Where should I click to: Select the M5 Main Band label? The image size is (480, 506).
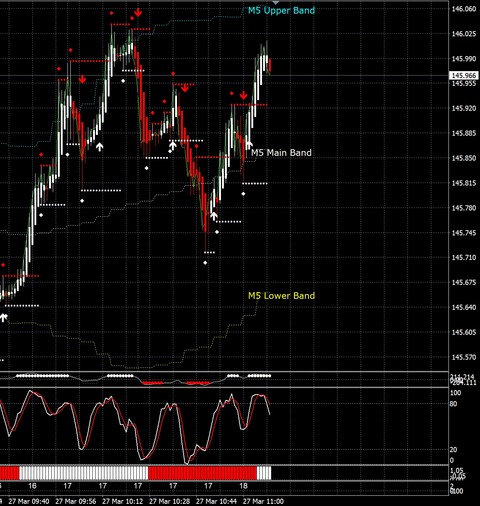(x=281, y=153)
